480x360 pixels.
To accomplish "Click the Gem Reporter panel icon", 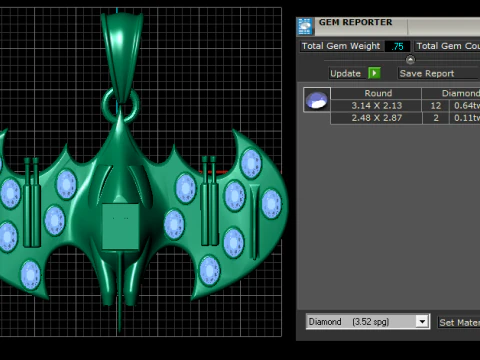I will [x=305, y=26].
